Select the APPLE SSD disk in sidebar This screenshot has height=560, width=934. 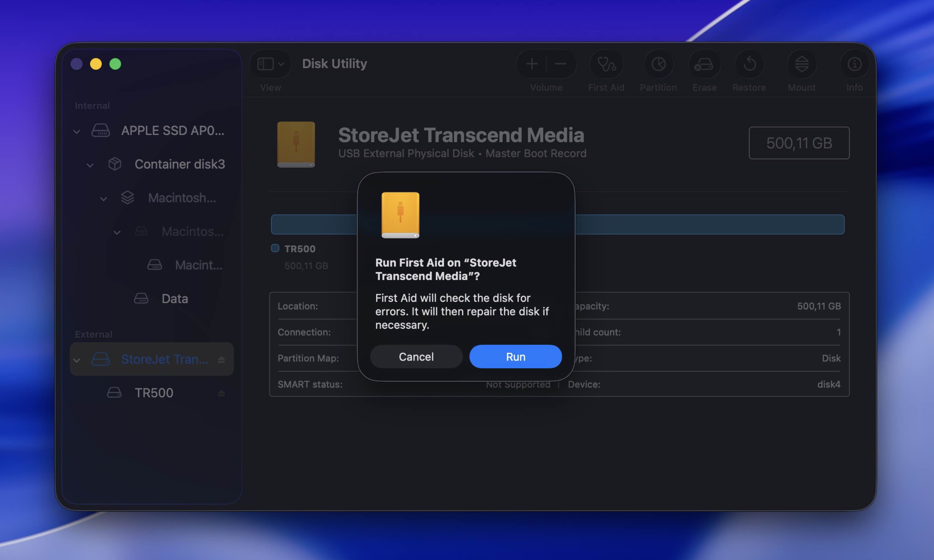click(152, 131)
